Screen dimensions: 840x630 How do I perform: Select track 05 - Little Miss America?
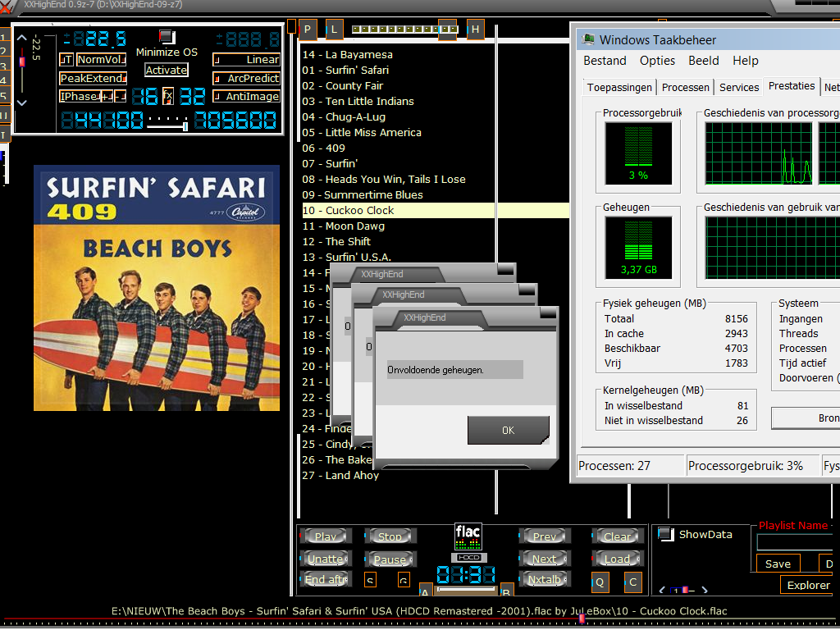tap(362, 132)
